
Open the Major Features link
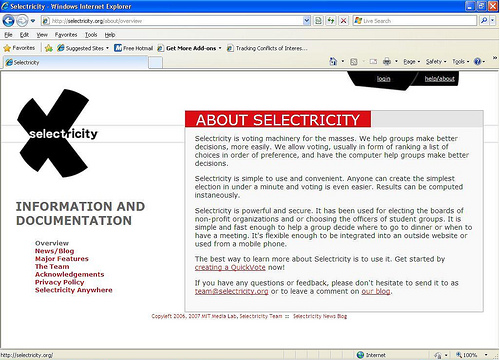(x=62, y=259)
